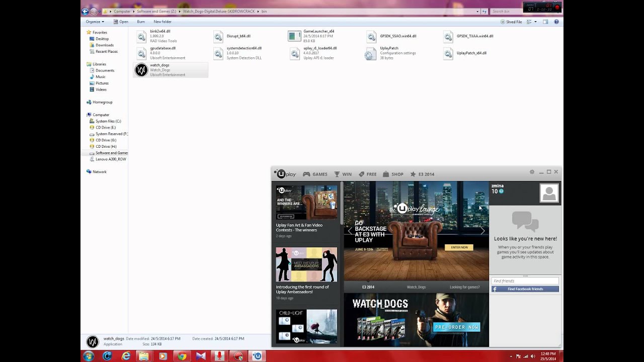
Task: Select gpudatabase.dll file icon
Action: click(x=141, y=53)
